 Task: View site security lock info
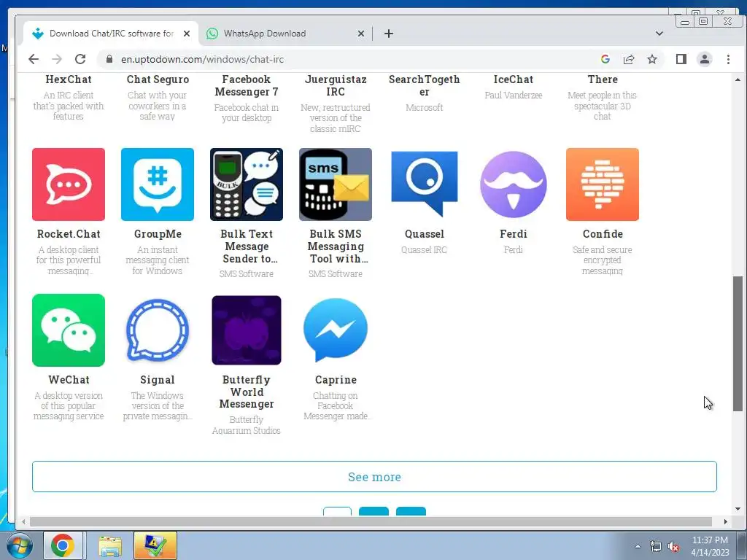coord(109,59)
